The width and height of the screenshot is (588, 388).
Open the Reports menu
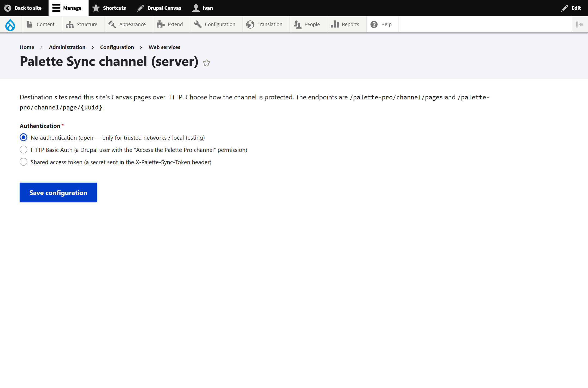pyautogui.click(x=347, y=25)
